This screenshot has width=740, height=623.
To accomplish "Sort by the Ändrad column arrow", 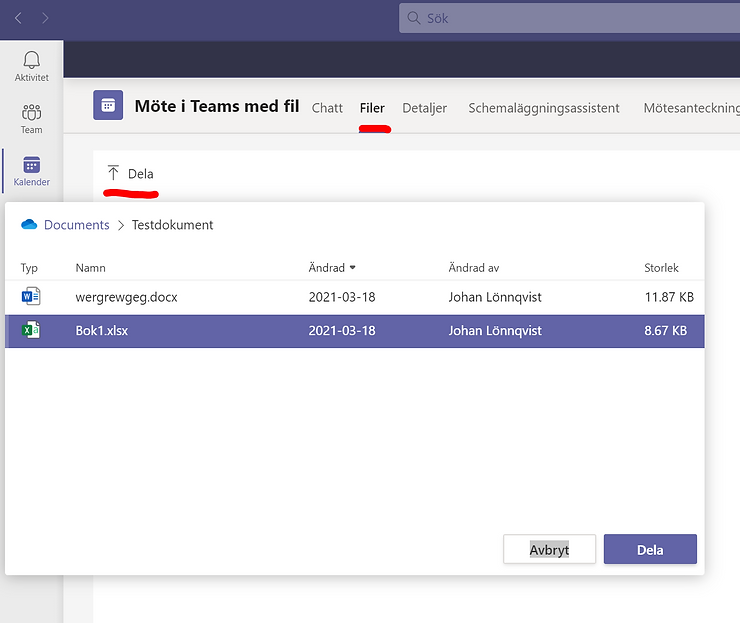I will tap(352, 268).
